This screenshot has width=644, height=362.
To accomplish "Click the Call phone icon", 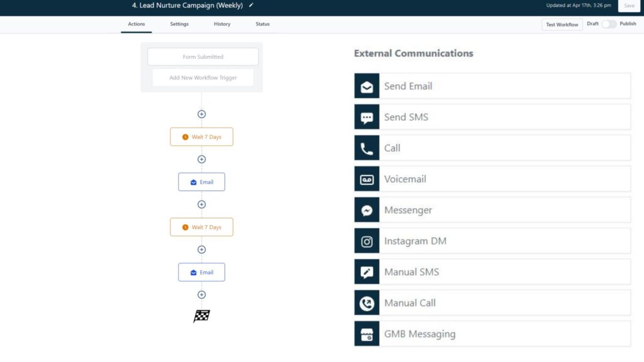I will pyautogui.click(x=367, y=148).
